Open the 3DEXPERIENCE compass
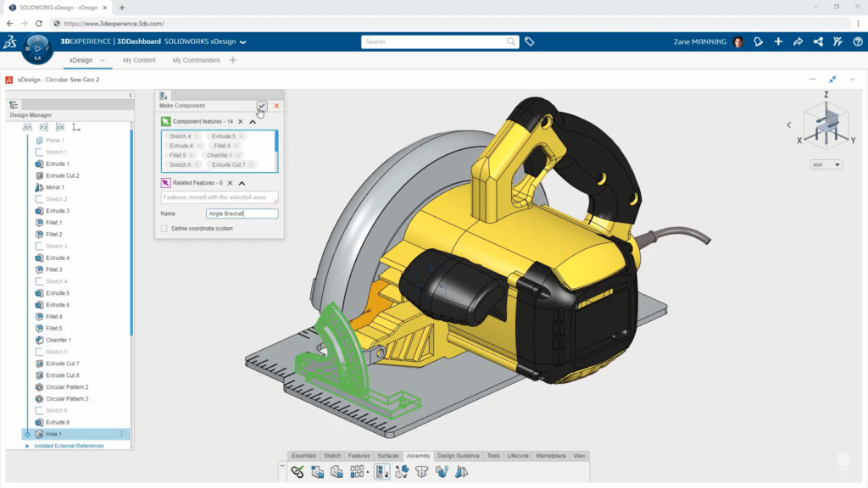 pos(37,48)
